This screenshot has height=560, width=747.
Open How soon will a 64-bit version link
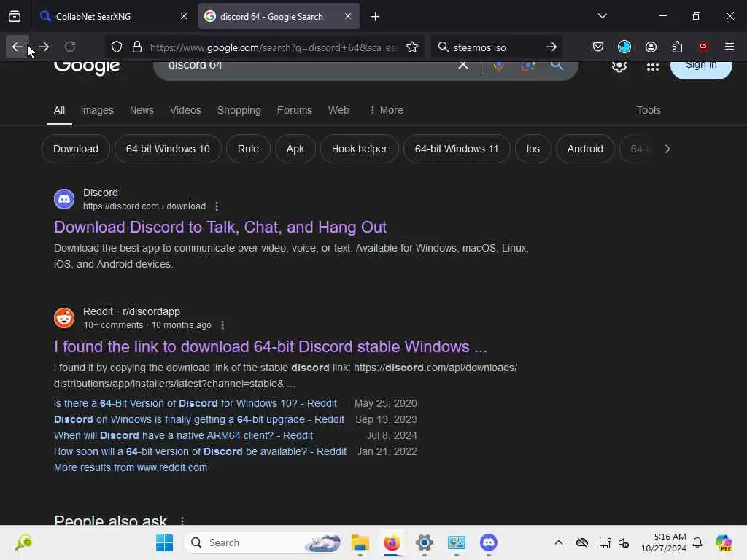[x=200, y=451]
